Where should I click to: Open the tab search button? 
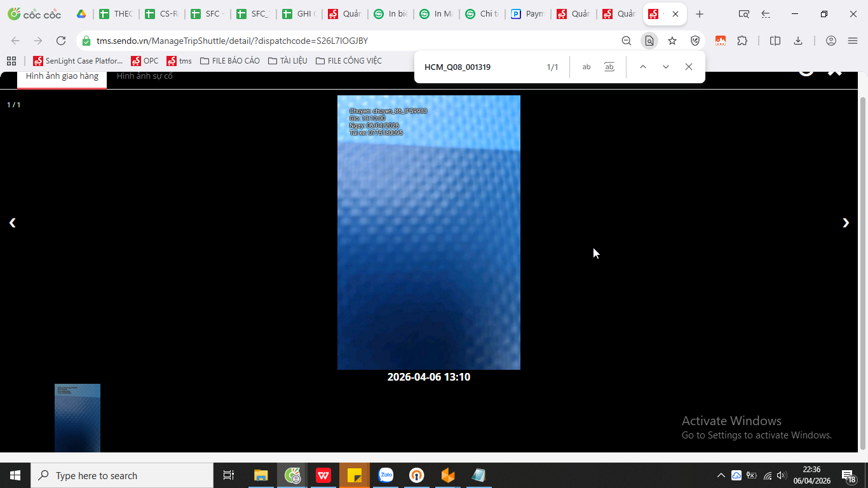point(743,14)
